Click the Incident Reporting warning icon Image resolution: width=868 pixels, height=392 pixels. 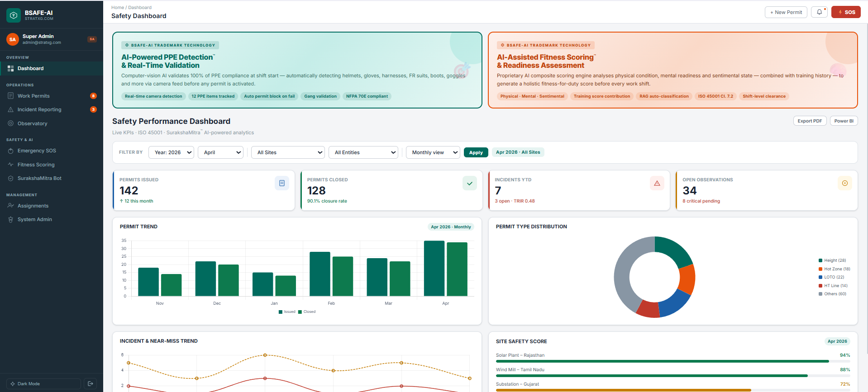(x=11, y=109)
